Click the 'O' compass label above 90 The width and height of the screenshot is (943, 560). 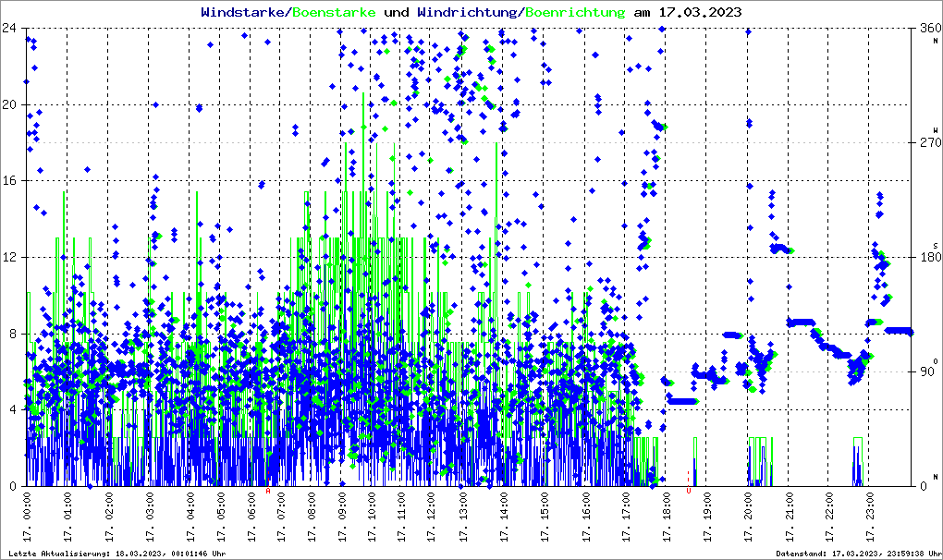pyautogui.click(x=936, y=360)
